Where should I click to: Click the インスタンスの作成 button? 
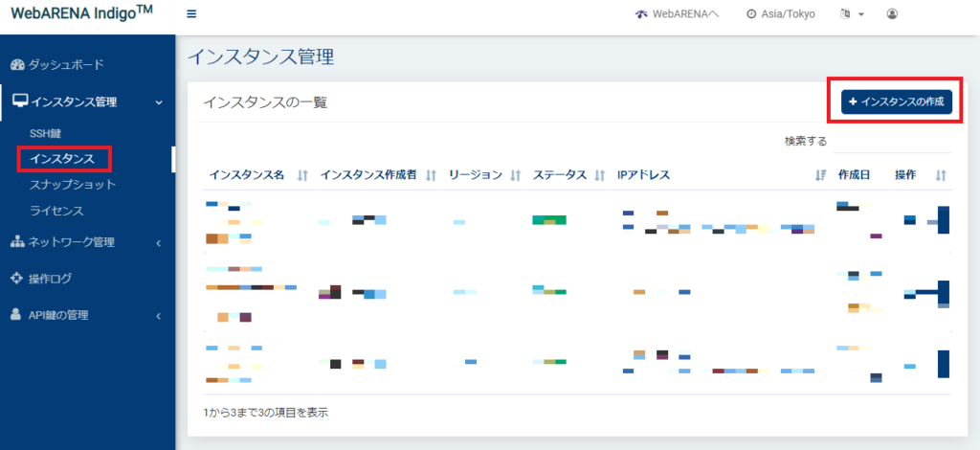tap(896, 101)
